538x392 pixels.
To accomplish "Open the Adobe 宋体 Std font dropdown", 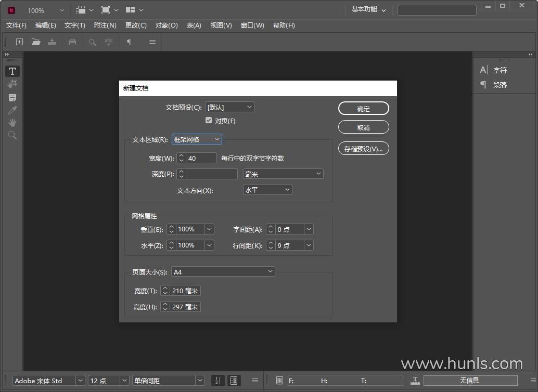I will tap(80, 381).
